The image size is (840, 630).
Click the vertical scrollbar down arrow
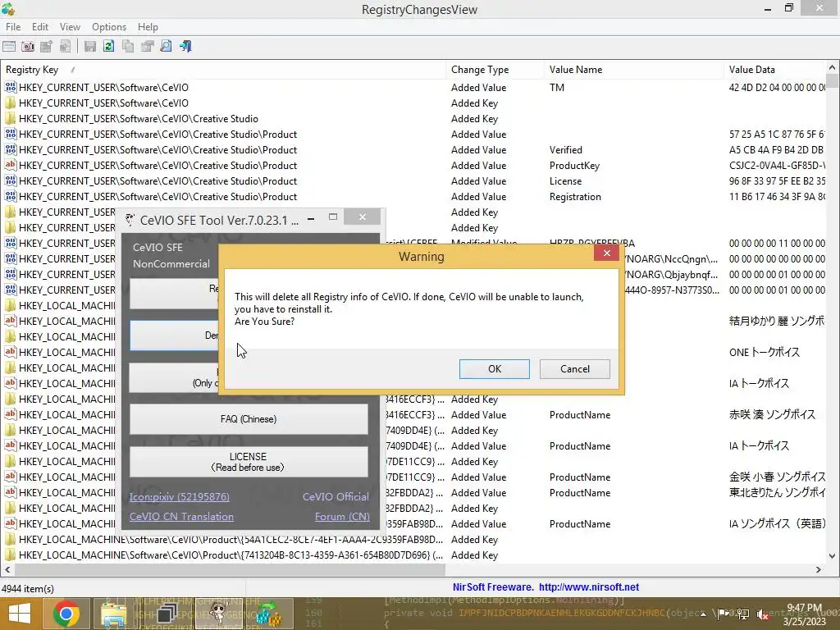pos(832,556)
